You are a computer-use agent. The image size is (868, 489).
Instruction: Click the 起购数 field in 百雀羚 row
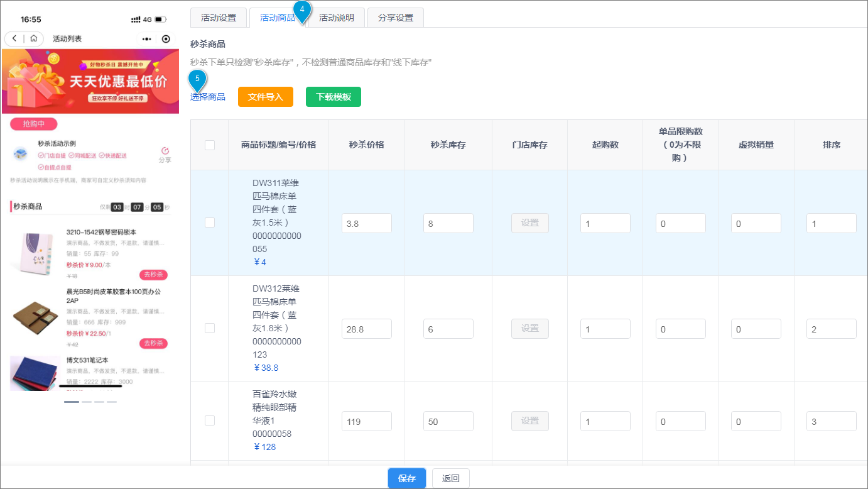[605, 421]
